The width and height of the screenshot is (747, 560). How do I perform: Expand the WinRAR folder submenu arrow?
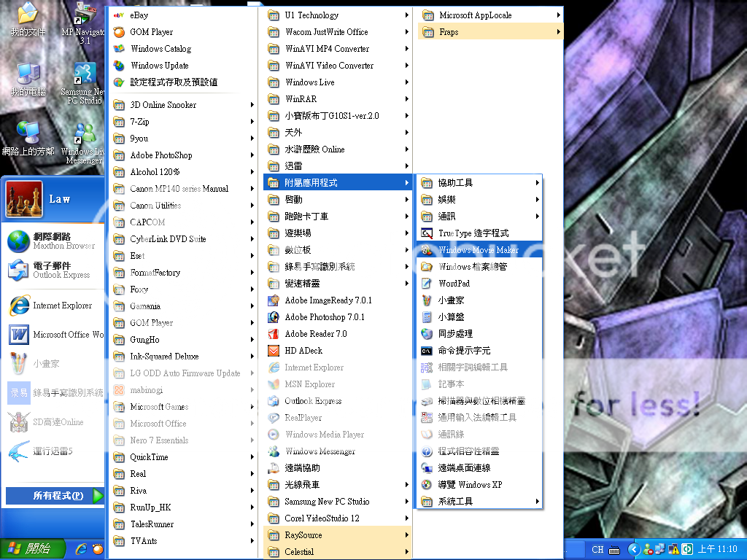(406, 99)
